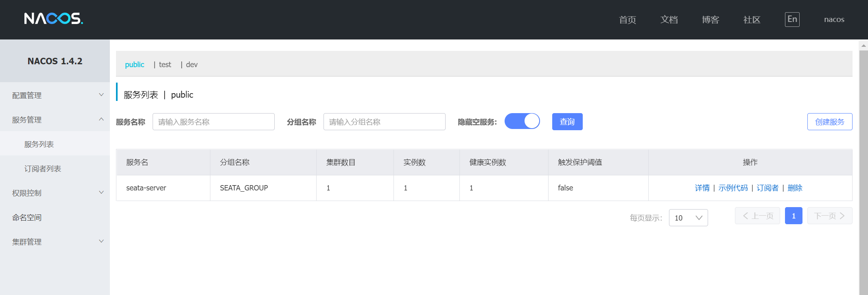This screenshot has width=868, height=295.
Task: Click the 下一页 pagination button
Action: pos(830,216)
